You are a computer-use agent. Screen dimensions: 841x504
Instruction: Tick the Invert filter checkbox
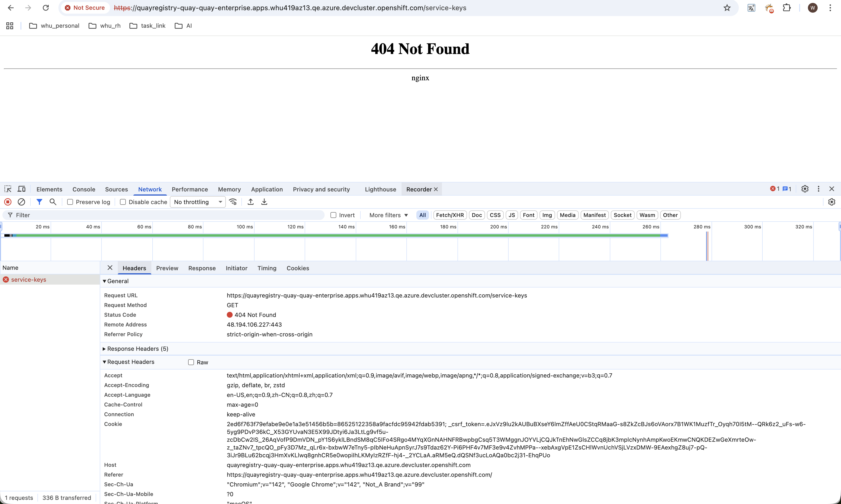pos(333,215)
